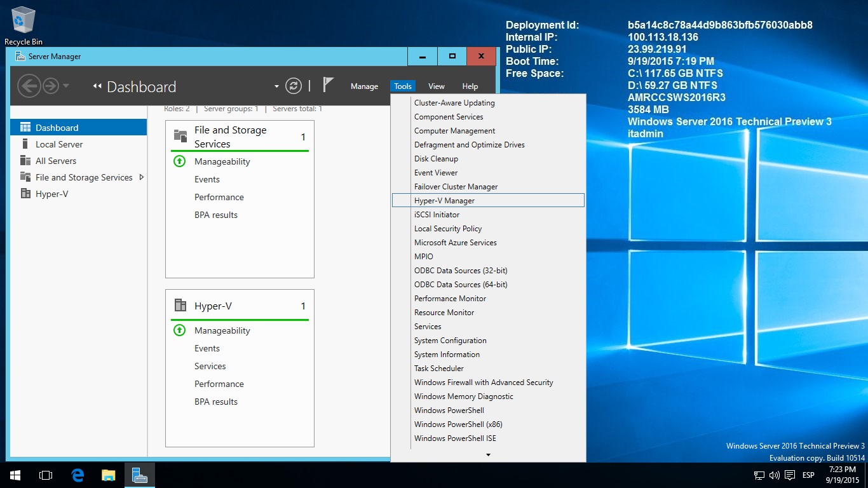The width and height of the screenshot is (868, 488).
Task: Click the back navigation arrow
Action: [29, 86]
